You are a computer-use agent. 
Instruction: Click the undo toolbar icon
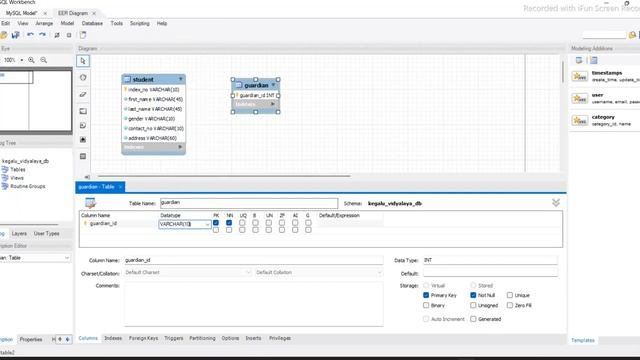point(30,35)
